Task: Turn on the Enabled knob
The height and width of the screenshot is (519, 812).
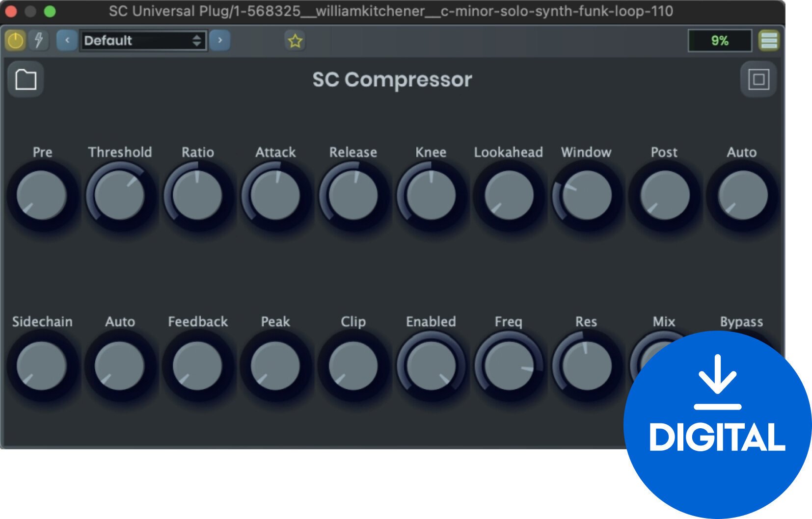Action: [x=431, y=365]
